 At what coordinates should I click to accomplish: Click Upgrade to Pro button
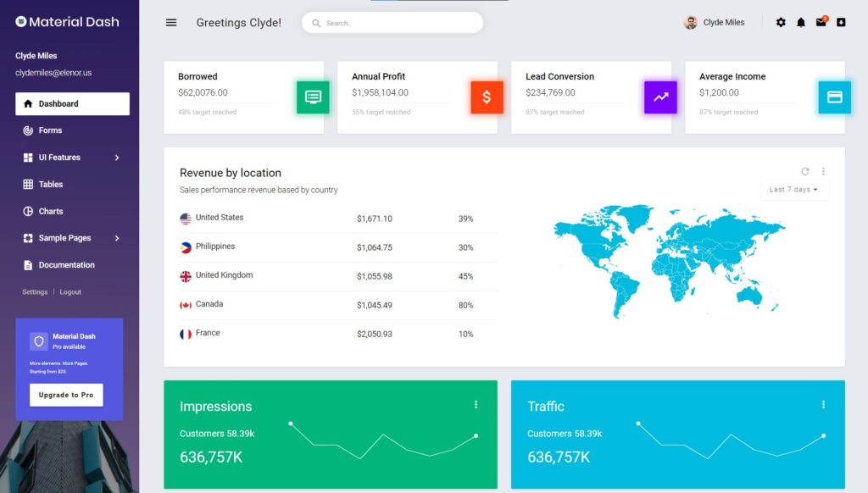(x=66, y=395)
